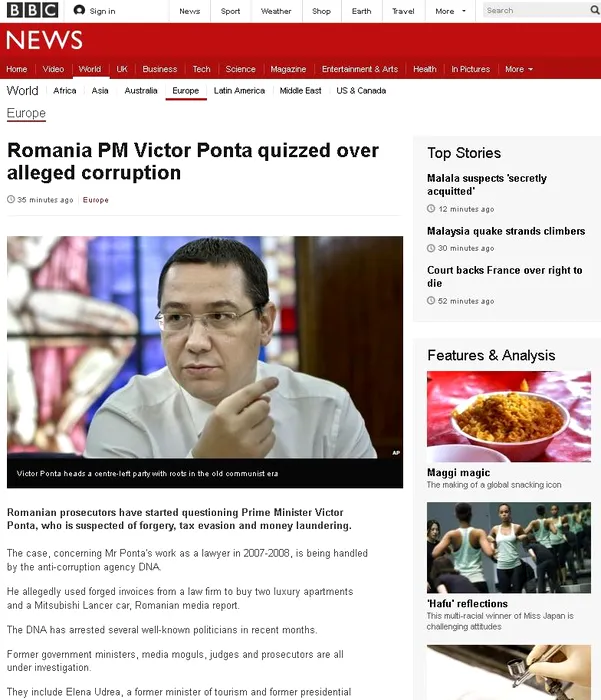
Task: Click the Victor Ponta article photo
Action: point(205,347)
